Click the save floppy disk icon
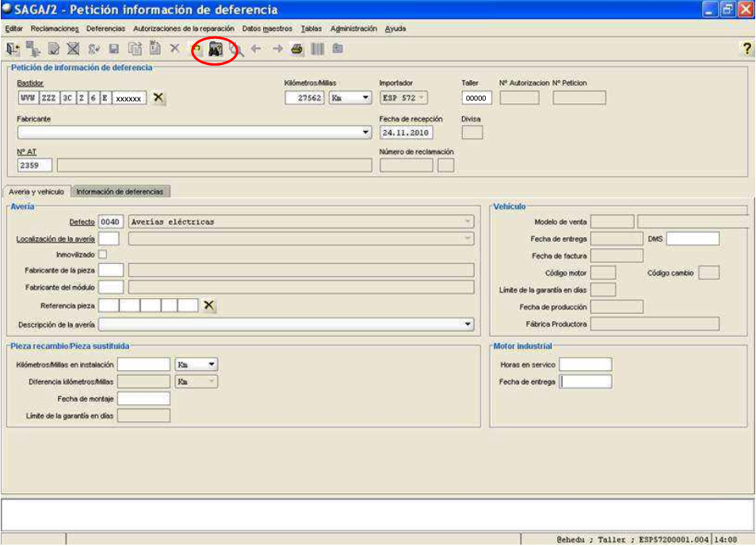756x547 pixels. click(x=114, y=48)
